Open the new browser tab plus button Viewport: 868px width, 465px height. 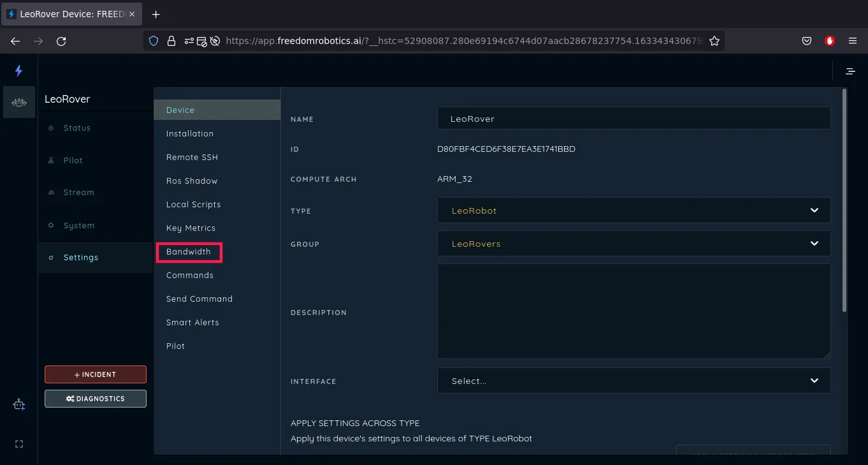coord(156,14)
